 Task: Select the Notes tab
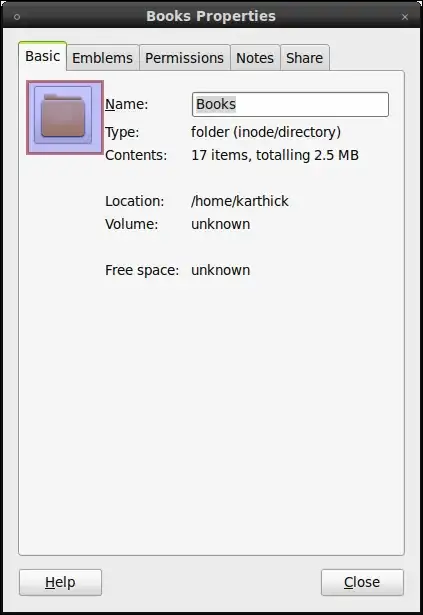255,58
